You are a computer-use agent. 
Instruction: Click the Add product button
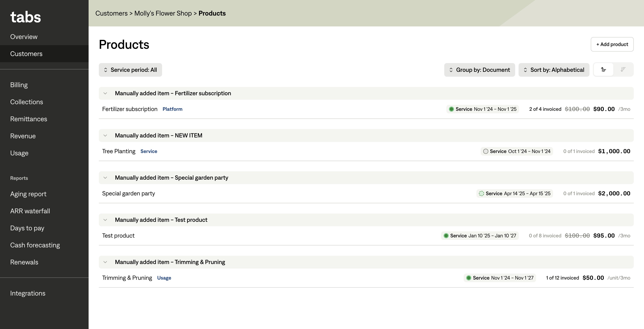coord(612,44)
